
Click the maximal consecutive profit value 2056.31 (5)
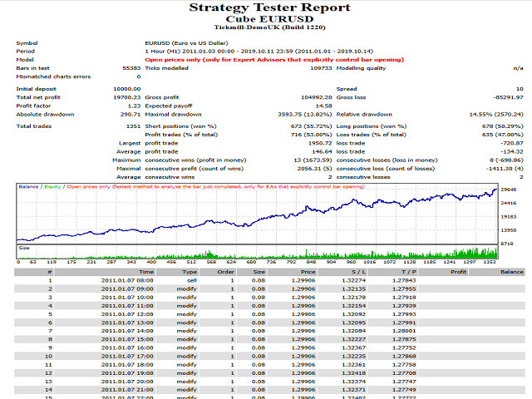(x=314, y=169)
